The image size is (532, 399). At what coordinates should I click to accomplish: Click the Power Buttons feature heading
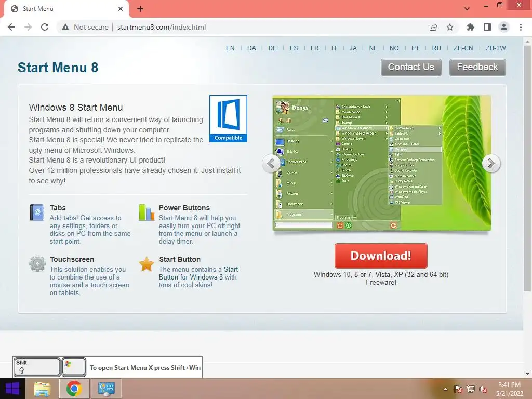point(184,208)
